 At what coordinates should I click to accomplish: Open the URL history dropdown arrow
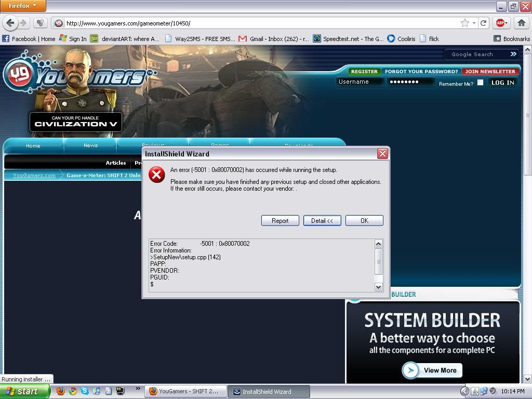tap(474, 23)
